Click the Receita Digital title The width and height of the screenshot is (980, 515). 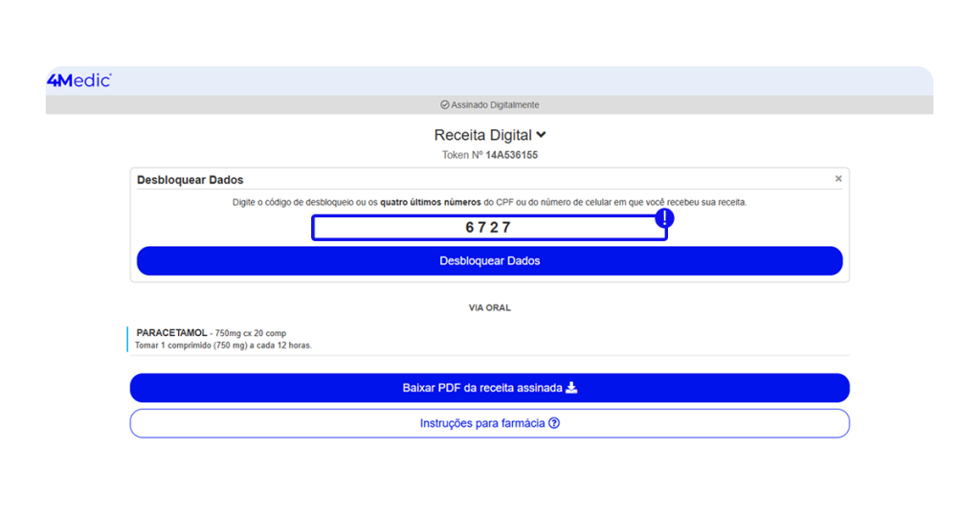coord(482,136)
